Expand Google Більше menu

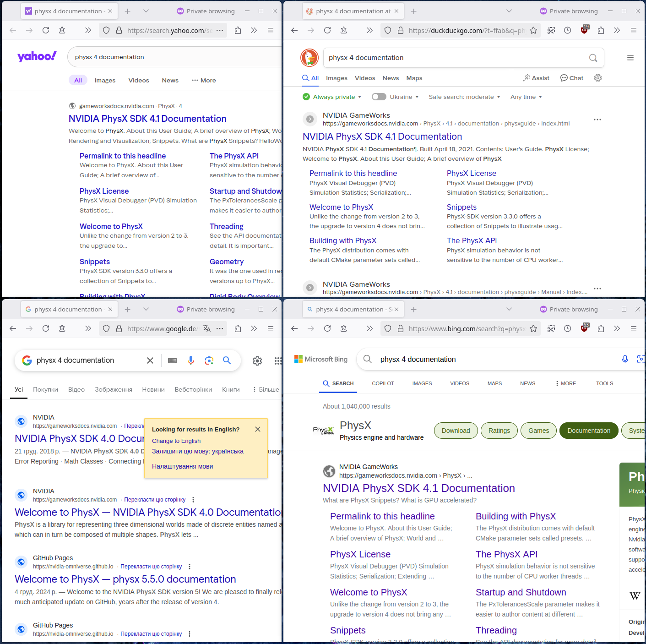pyautogui.click(x=266, y=389)
